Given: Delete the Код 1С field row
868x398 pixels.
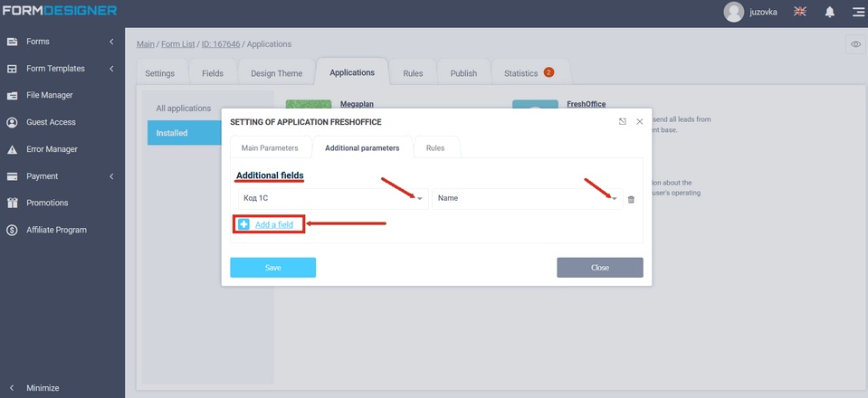Looking at the screenshot, I should pyautogui.click(x=631, y=199).
